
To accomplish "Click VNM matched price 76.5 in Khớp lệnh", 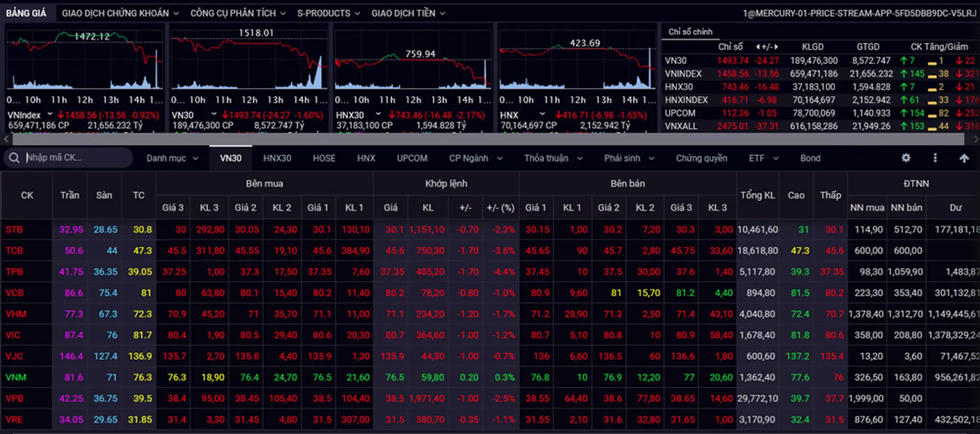I will (x=395, y=378).
